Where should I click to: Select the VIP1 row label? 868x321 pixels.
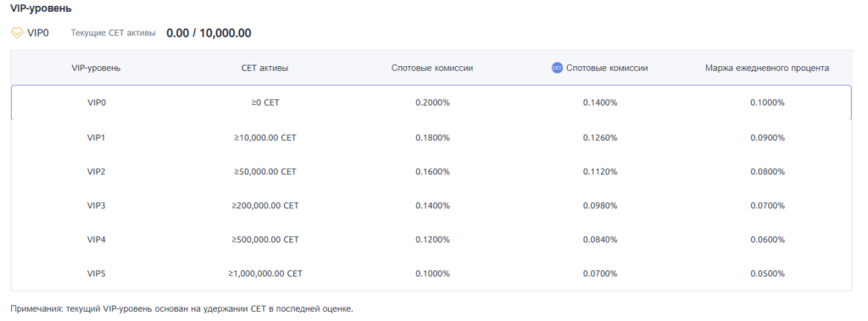point(97,137)
